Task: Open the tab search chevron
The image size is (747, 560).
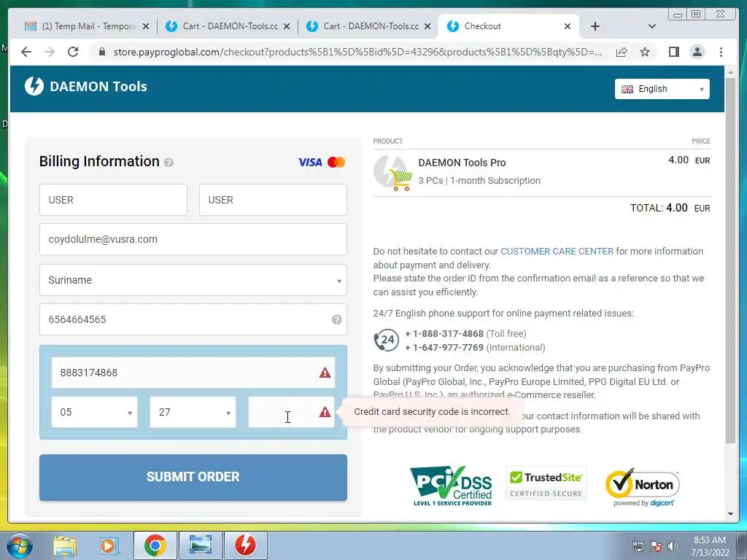Action: click(652, 26)
